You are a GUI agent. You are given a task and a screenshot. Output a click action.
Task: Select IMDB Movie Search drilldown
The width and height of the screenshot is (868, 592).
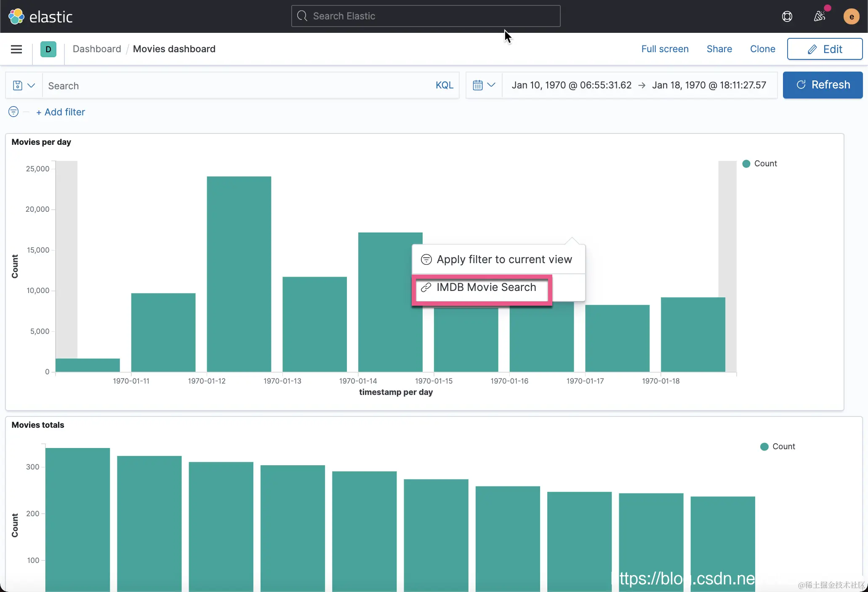pos(486,287)
